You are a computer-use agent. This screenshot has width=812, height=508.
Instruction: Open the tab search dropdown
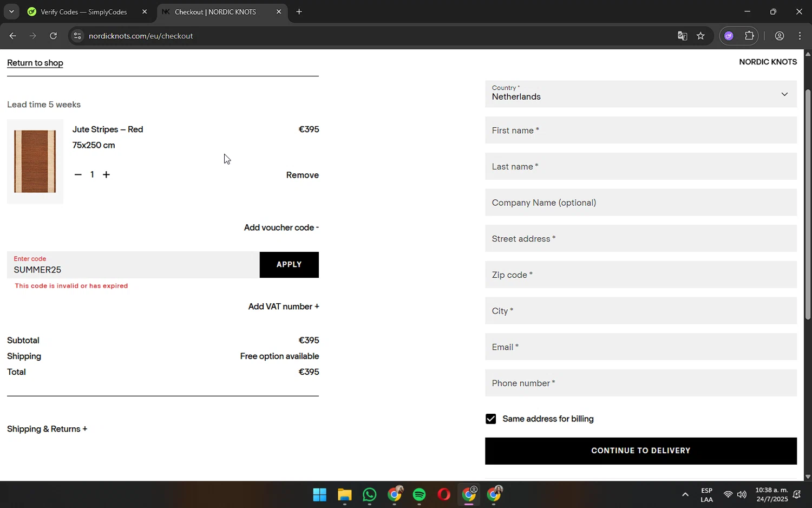tap(11, 11)
